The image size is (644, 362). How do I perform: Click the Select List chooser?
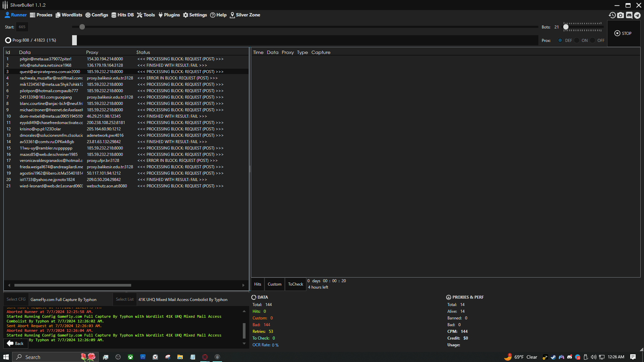[124, 299]
